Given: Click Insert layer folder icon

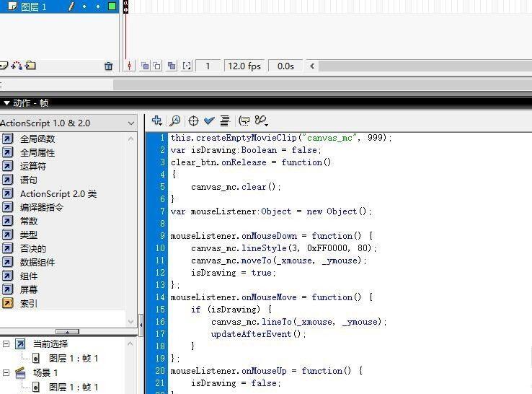Looking at the screenshot, I should pos(30,65).
